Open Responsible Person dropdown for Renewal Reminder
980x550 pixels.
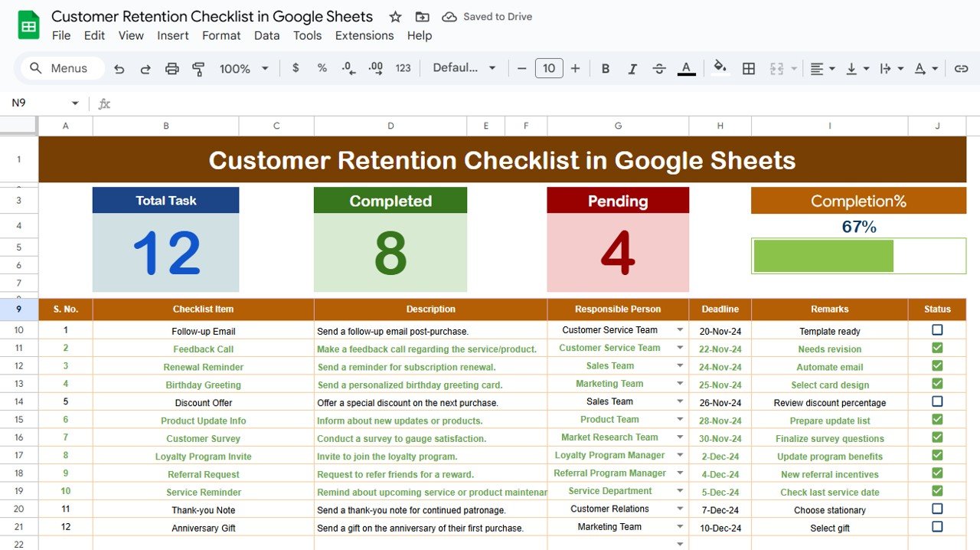pyautogui.click(x=680, y=366)
